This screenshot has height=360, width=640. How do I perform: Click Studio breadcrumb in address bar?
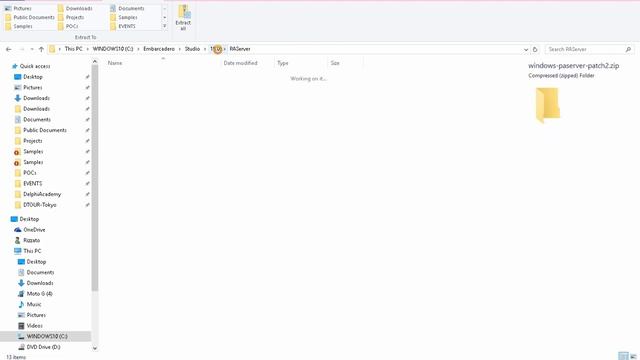(x=192, y=49)
